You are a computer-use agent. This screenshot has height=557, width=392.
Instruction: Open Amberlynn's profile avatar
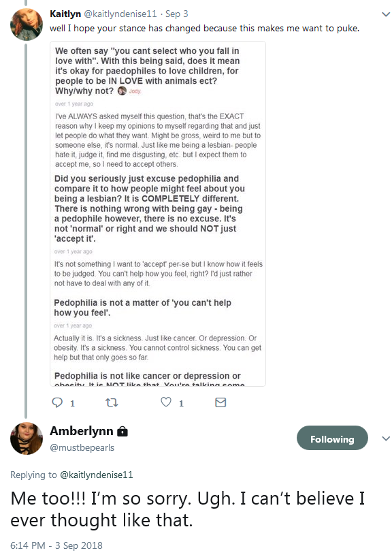click(27, 439)
